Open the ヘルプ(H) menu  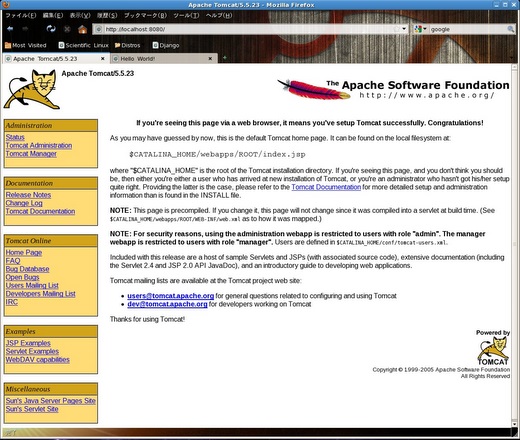(219, 15)
